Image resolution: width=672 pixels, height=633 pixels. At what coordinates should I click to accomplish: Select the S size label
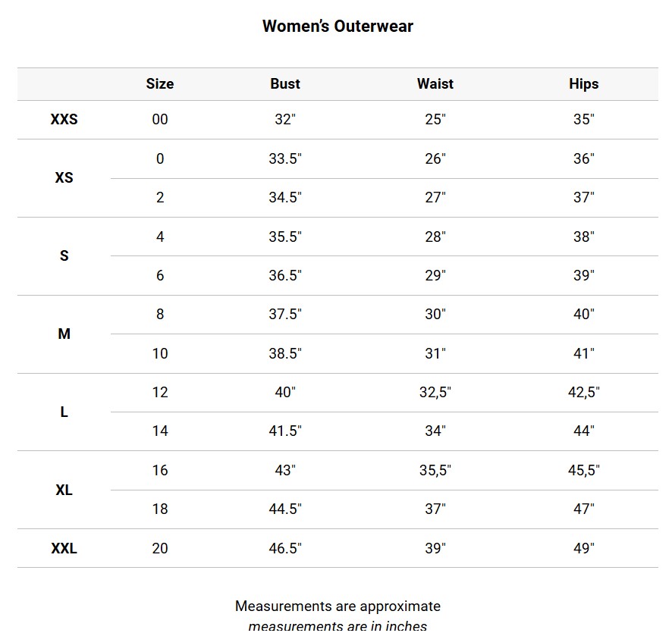[x=64, y=256]
